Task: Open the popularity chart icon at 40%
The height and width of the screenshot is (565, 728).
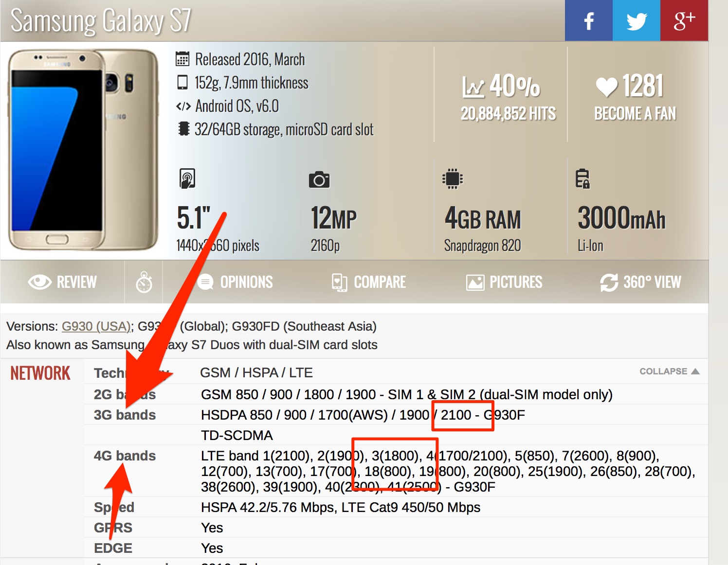Action: [x=473, y=87]
